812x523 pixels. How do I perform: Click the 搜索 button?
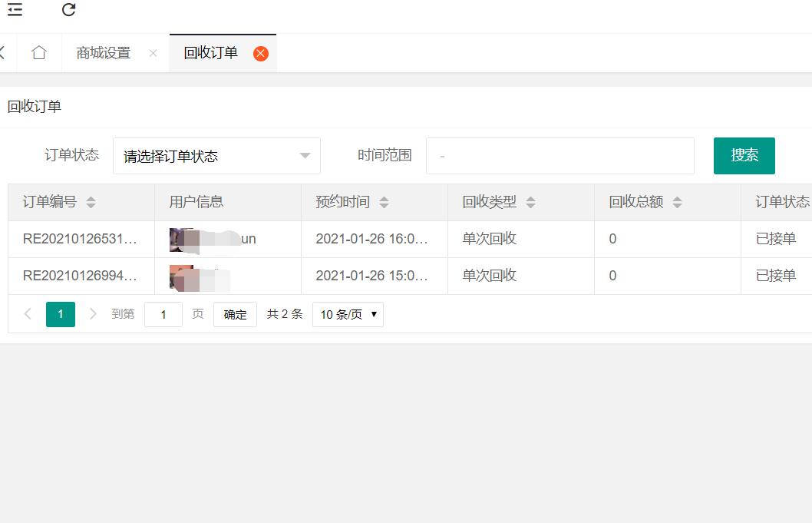[x=744, y=155]
